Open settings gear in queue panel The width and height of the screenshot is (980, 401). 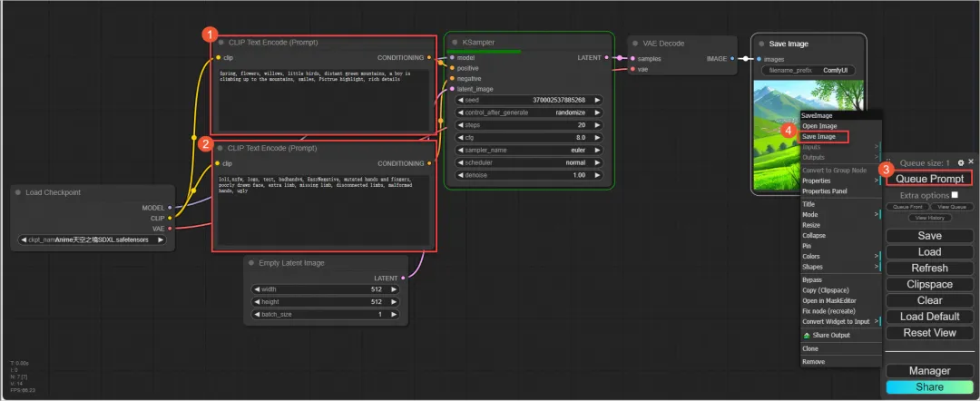pos(961,162)
